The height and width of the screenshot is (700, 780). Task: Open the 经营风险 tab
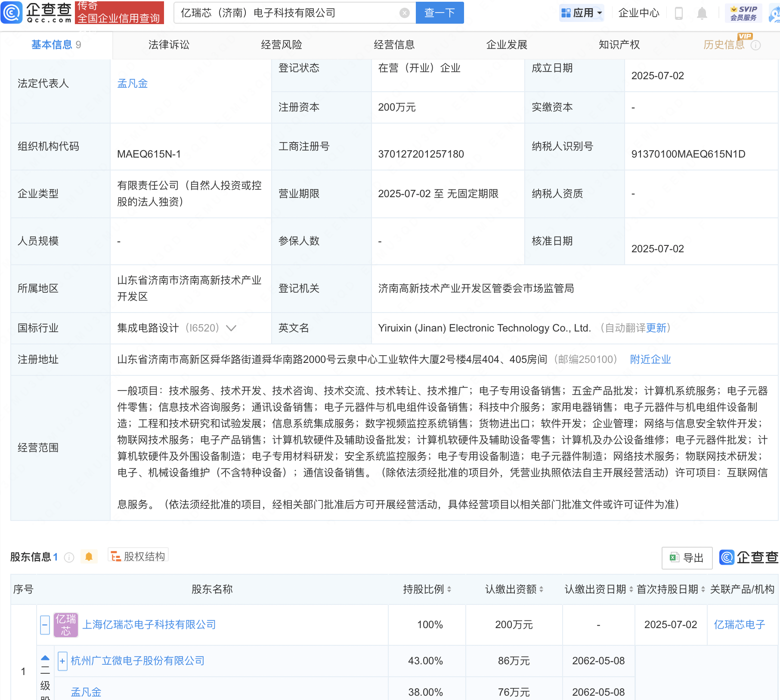(x=282, y=45)
